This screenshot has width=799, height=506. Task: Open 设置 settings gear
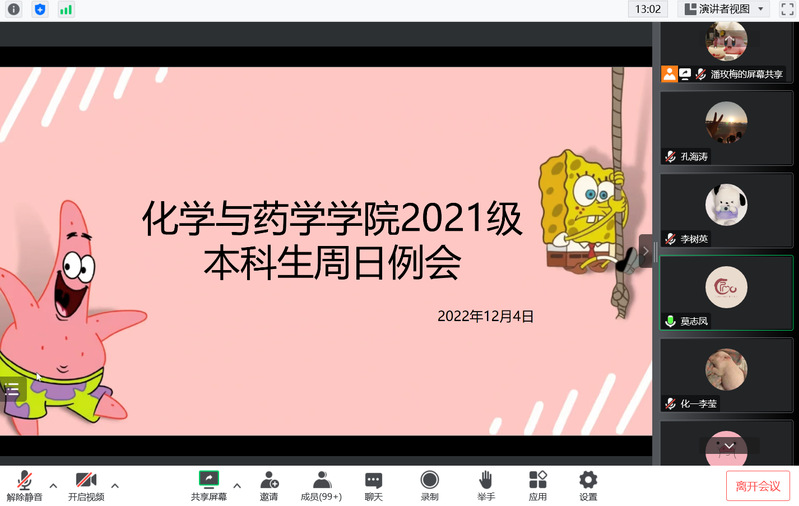588,487
